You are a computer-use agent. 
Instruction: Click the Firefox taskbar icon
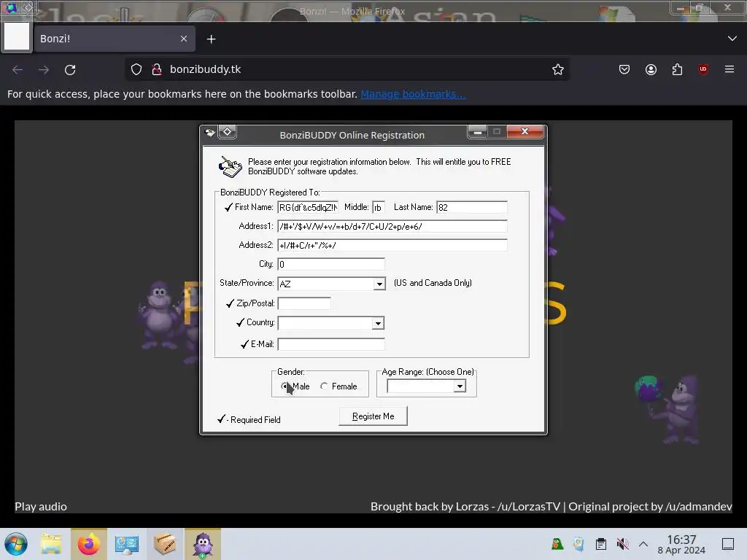point(89,544)
